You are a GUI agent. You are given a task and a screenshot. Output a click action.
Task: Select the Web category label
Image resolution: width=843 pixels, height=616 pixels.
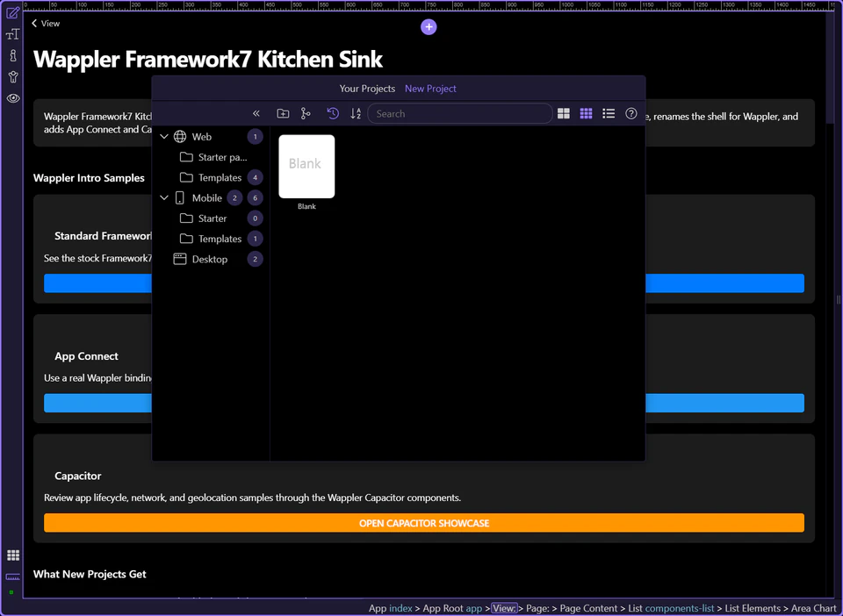(x=202, y=137)
